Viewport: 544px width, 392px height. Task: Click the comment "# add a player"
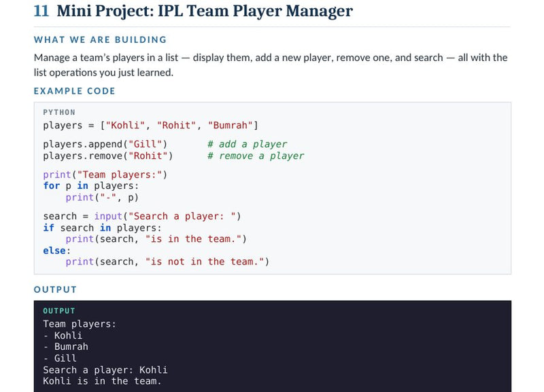click(x=248, y=144)
